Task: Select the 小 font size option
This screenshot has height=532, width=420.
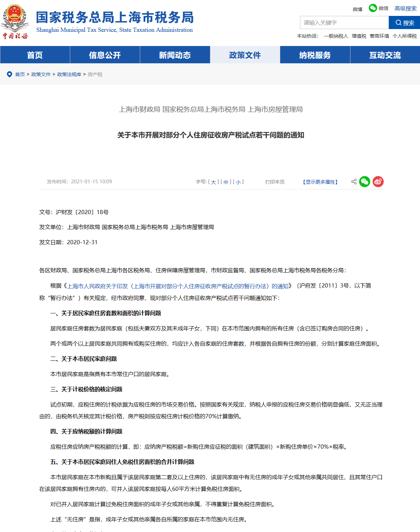Action: coord(237,182)
